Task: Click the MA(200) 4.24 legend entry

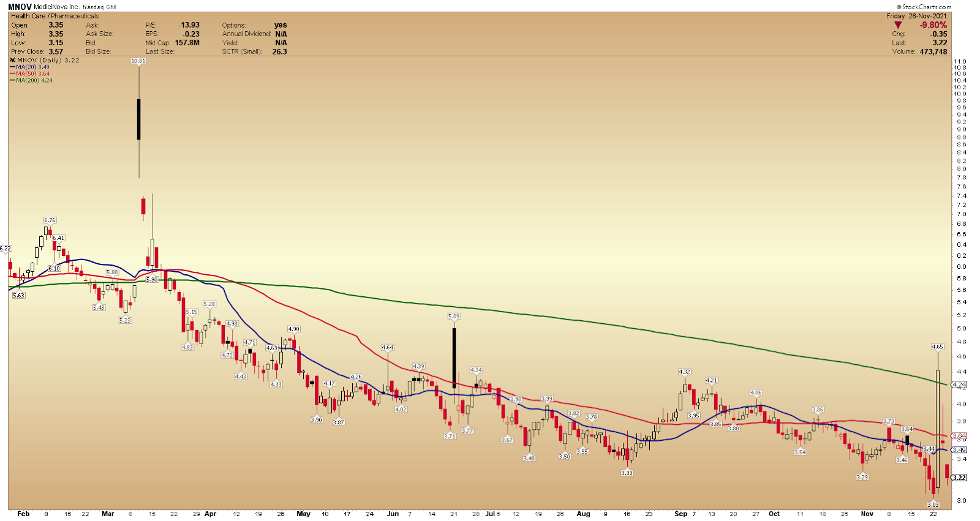Action: tap(31, 80)
